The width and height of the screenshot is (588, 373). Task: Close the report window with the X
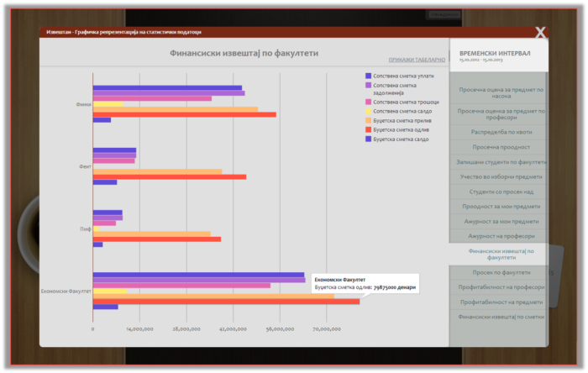[x=541, y=33]
